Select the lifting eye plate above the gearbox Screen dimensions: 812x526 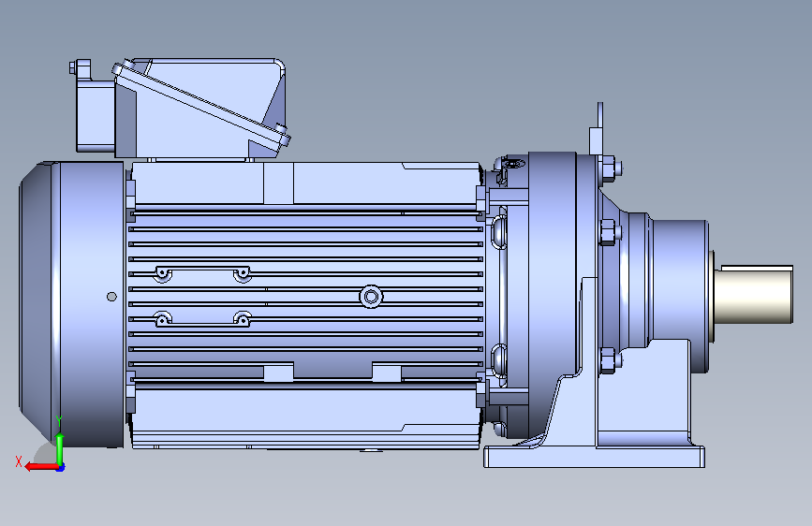coord(597,128)
